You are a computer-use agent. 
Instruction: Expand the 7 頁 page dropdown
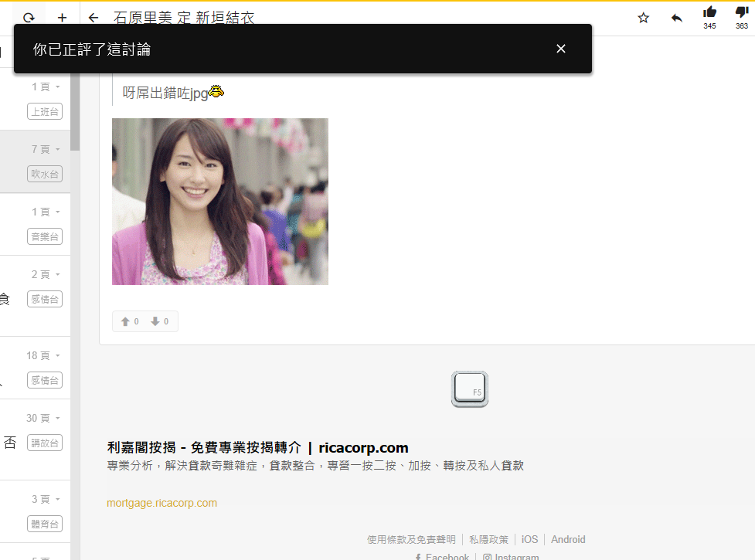46,149
